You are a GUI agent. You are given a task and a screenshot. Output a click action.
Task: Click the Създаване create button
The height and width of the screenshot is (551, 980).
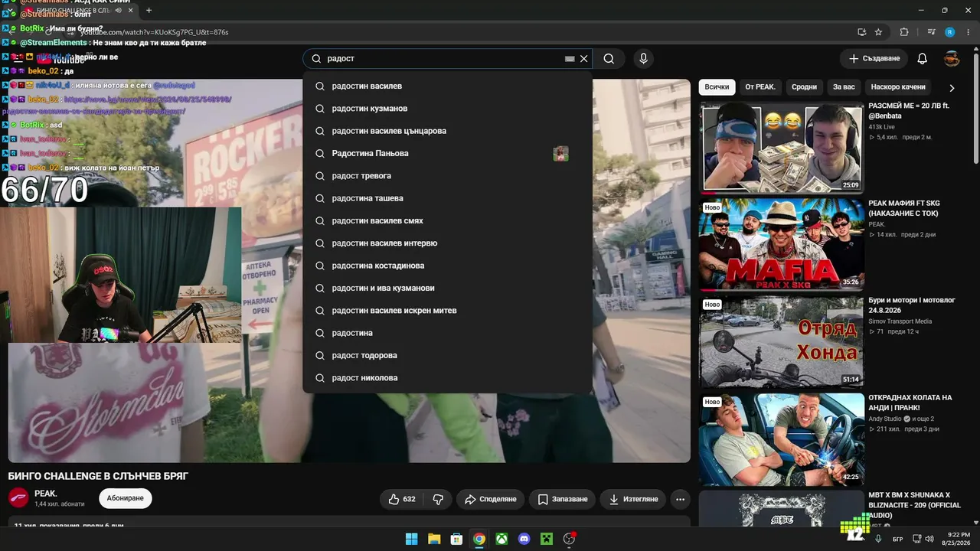[874, 59]
